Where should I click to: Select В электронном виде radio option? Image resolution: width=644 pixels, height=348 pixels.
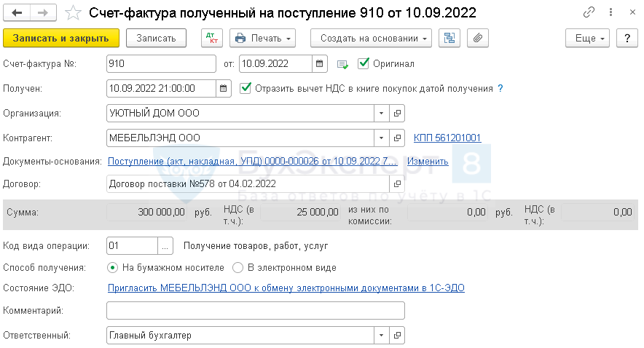click(237, 267)
